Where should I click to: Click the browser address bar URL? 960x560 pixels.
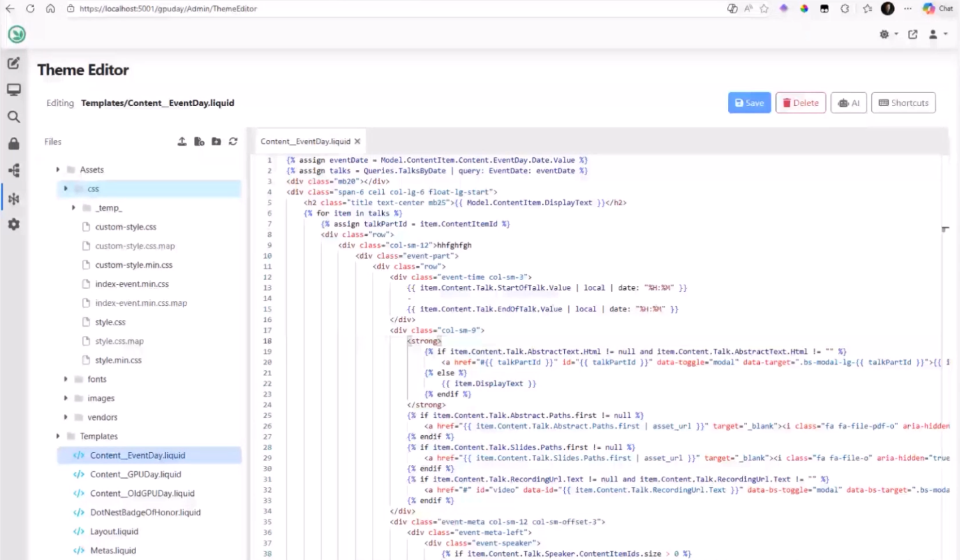click(x=168, y=9)
